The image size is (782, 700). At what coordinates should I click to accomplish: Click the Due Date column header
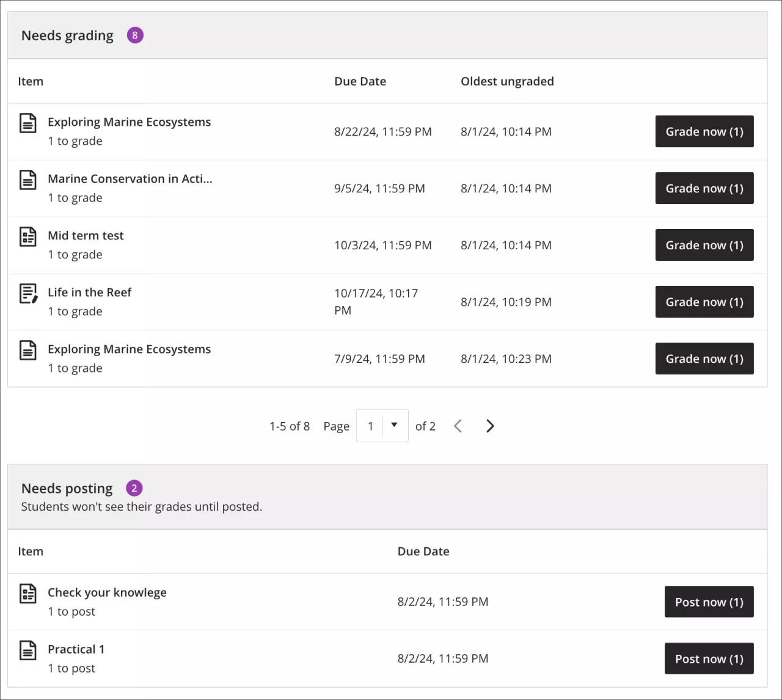point(360,81)
